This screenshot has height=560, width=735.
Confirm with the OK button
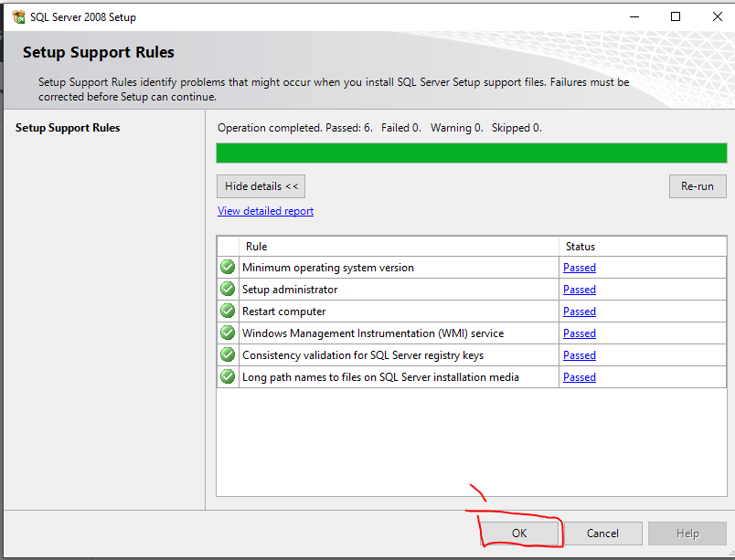point(519,534)
